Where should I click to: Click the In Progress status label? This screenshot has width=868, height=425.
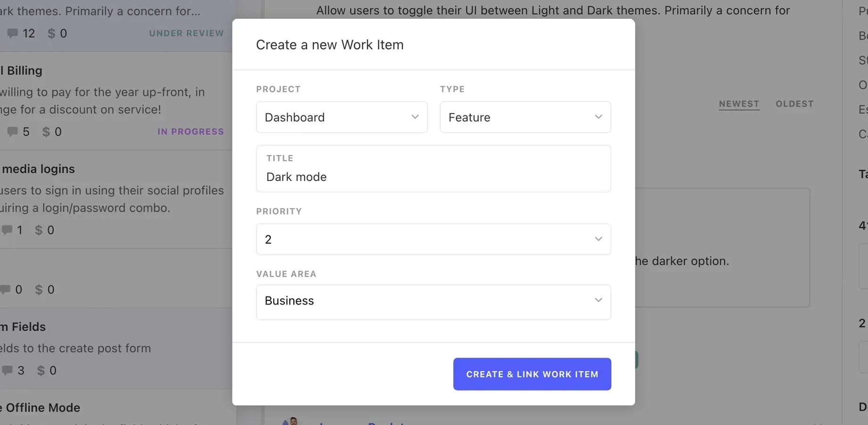[x=191, y=131]
